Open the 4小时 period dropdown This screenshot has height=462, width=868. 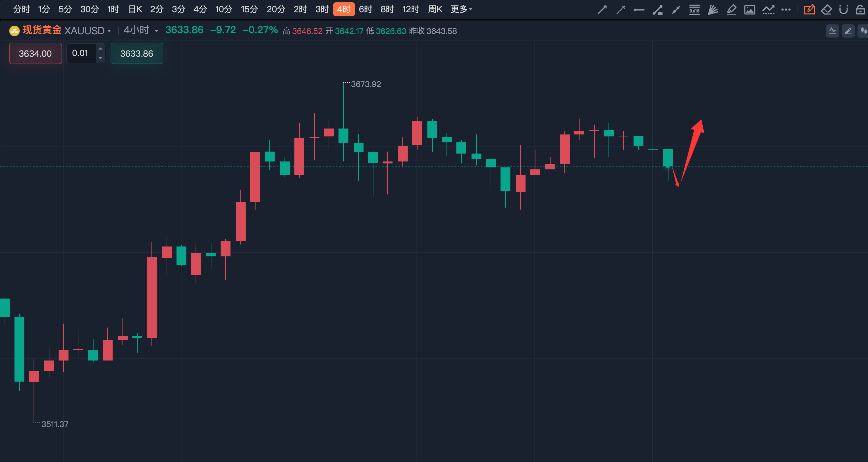click(156, 31)
